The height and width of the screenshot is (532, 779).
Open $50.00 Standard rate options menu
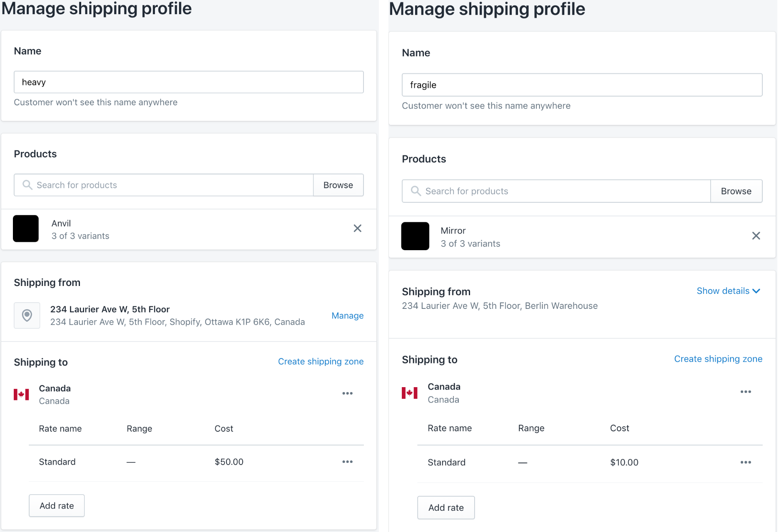(347, 462)
